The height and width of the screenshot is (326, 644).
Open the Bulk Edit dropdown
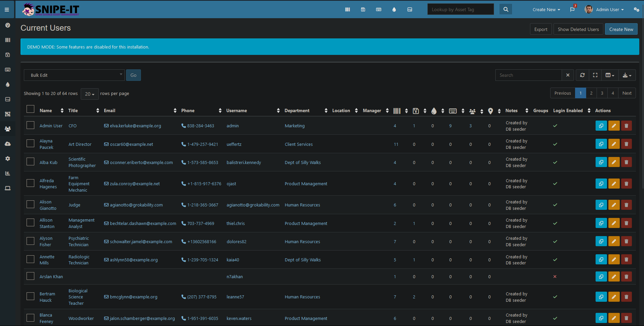(x=74, y=75)
